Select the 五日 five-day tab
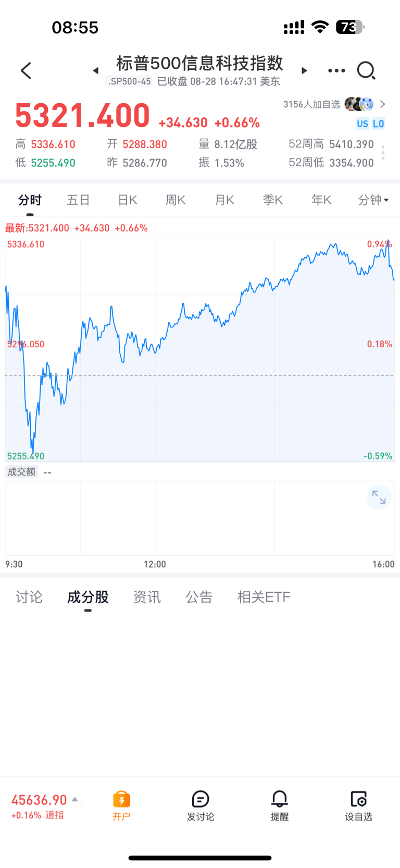This screenshot has width=400, height=868. click(x=79, y=200)
